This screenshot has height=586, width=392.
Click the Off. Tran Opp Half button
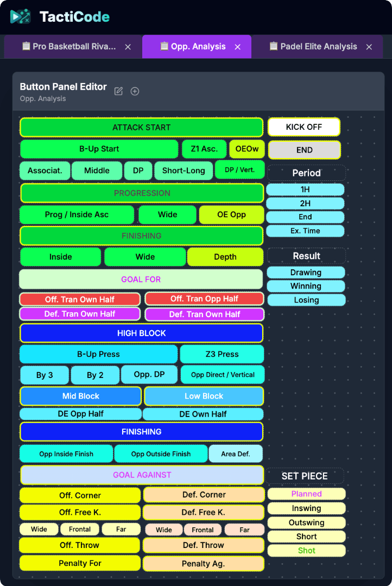(x=204, y=299)
